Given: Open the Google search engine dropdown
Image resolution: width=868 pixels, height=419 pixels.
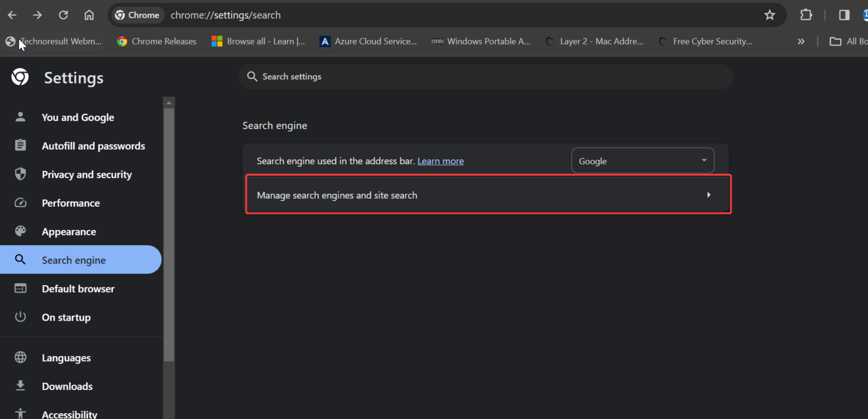Looking at the screenshot, I should [x=643, y=160].
